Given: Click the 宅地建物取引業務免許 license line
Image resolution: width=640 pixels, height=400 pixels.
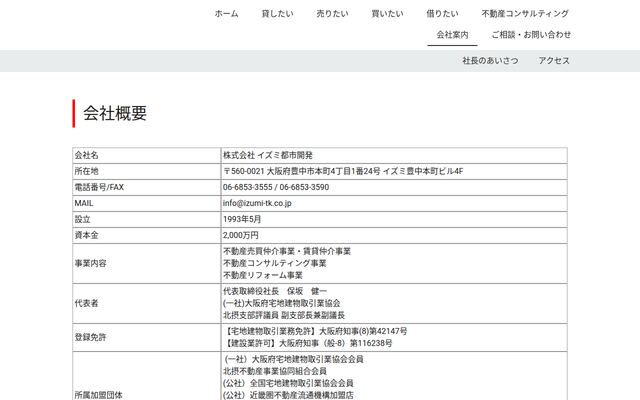Looking at the screenshot, I should pos(315,331).
